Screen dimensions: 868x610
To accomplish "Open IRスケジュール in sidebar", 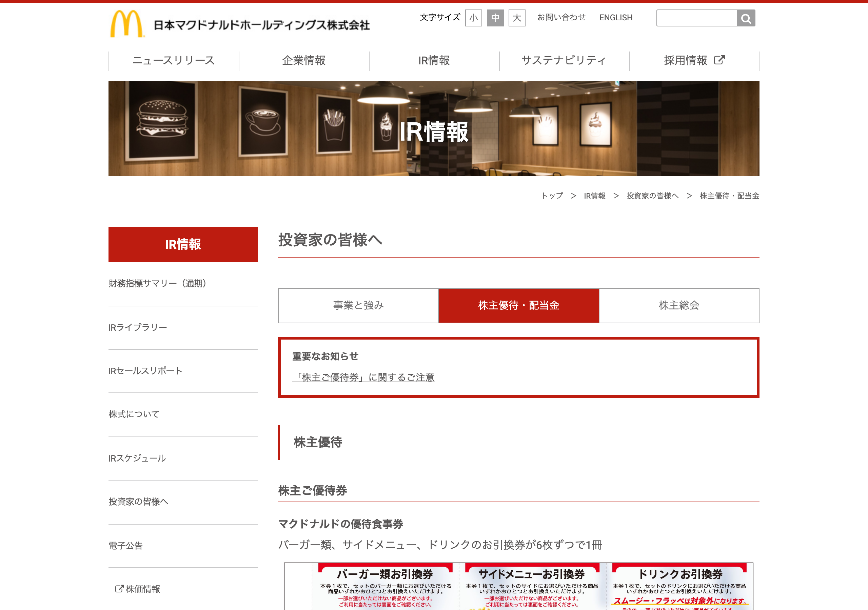I will tap(183, 459).
